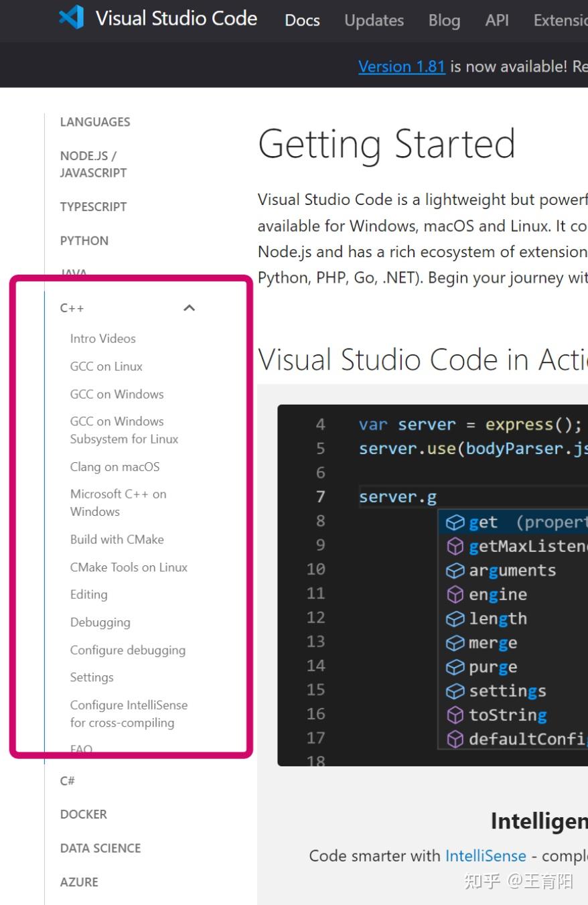Open the Docker docs section
The image size is (588, 905).
tap(84, 814)
